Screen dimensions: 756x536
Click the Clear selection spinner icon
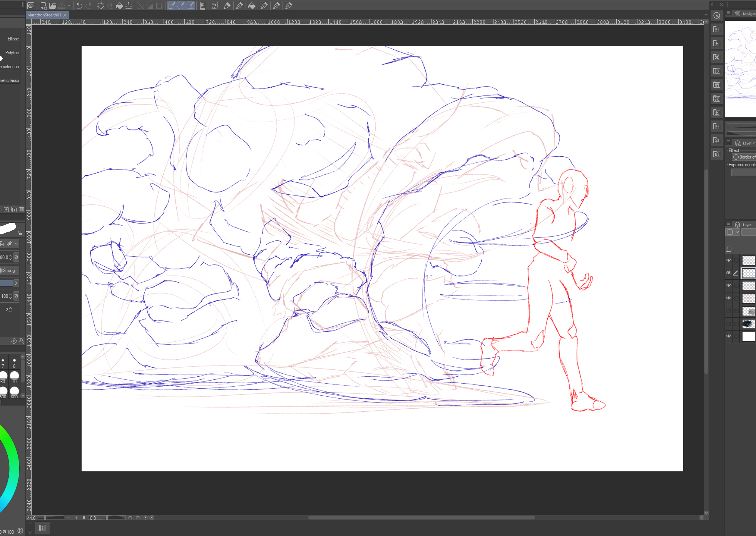point(101,6)
